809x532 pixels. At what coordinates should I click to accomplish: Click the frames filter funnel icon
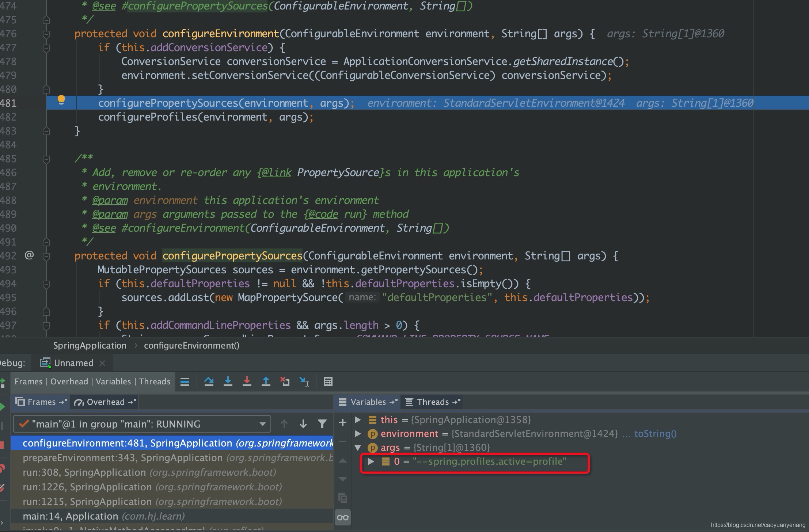(322, 424)
